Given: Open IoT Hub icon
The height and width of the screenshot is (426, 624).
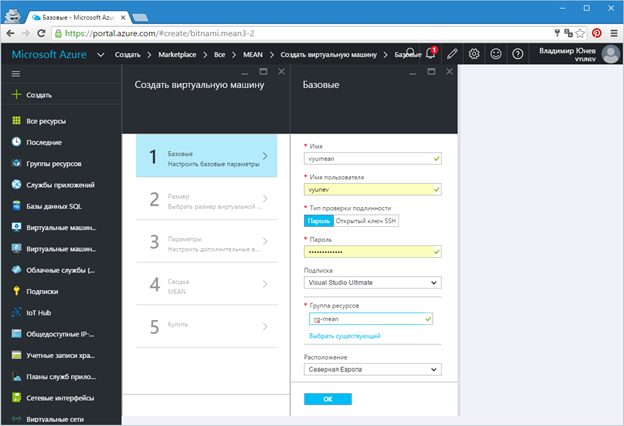Looking at the screenshot, I should click(16, 312).
